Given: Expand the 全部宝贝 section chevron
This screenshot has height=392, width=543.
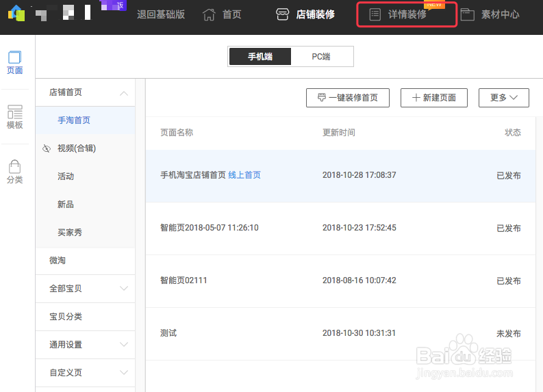Looking at the screenshot, I should coord(124,288).
